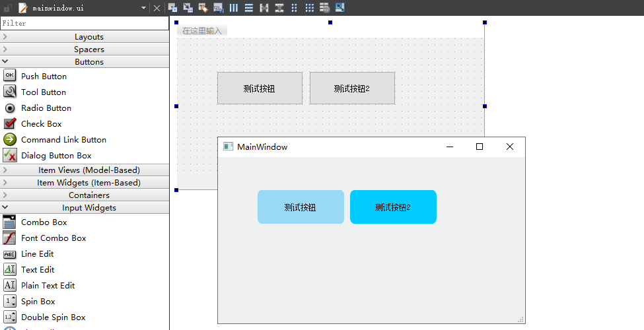
Task: Apply form layout from toolbar
Action: pyautogui.click(x=294, y=7)
